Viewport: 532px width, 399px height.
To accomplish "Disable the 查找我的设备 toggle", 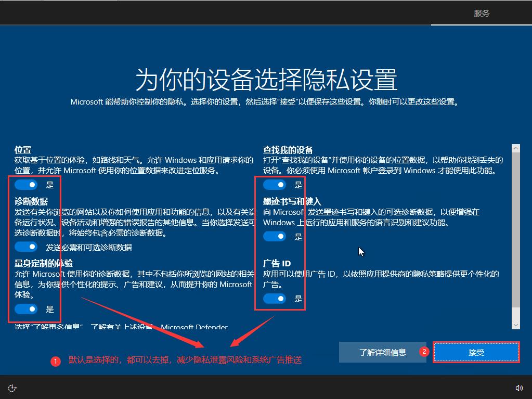I will 275,184.
